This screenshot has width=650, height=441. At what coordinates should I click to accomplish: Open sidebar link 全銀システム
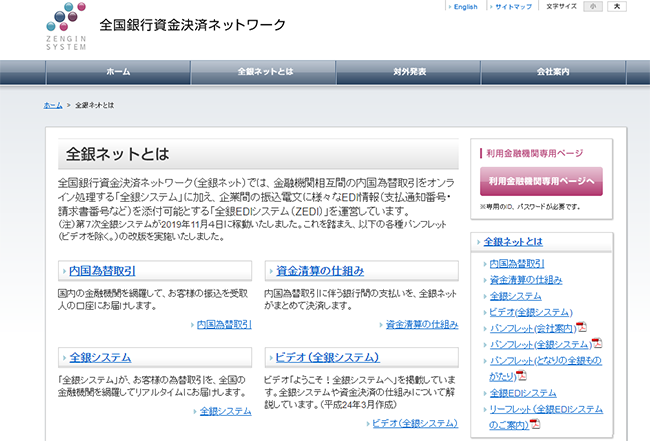(516, 296)
